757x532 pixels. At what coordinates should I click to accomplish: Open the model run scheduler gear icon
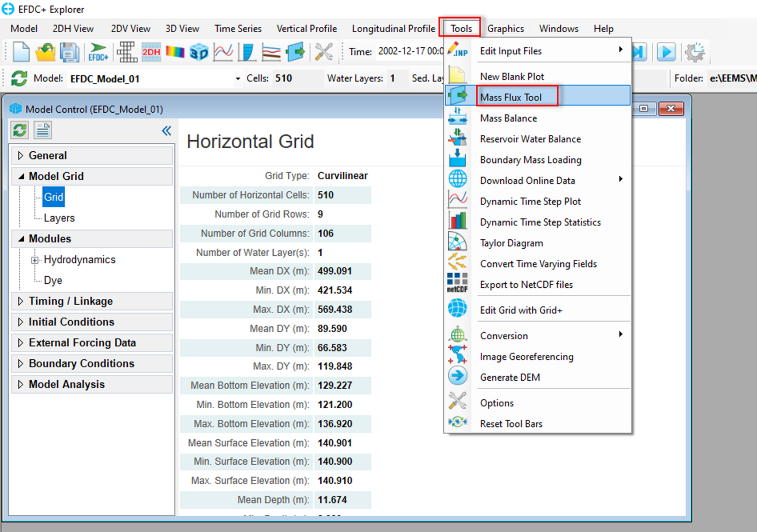pyautogui.click(x=695, y=51)
